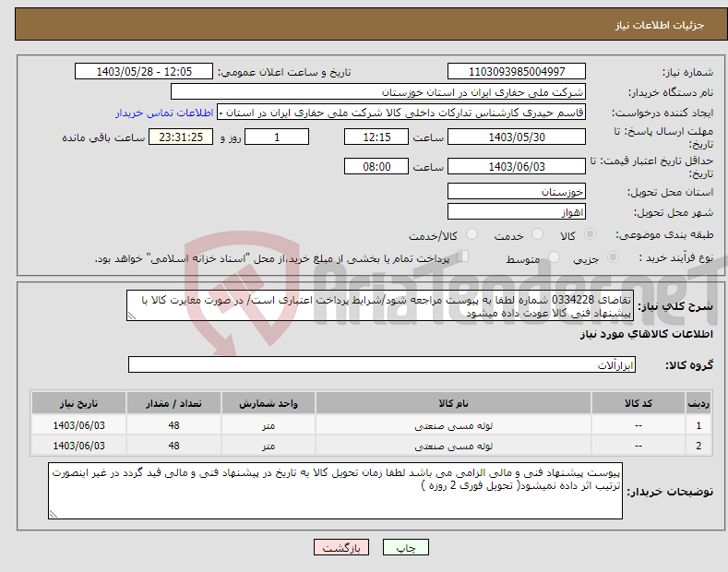
Task: Click the واحد شمارش column header
Action: (x=269, y=403)
